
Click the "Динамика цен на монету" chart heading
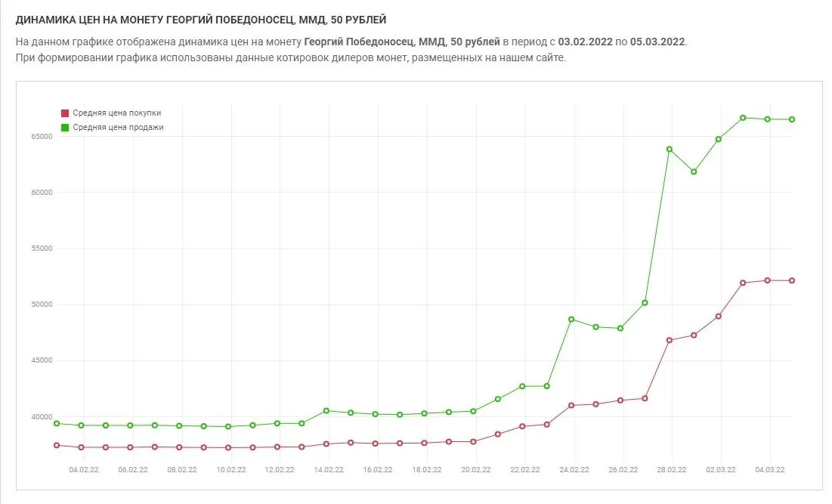pyautogui.click(x=206, y=19)
